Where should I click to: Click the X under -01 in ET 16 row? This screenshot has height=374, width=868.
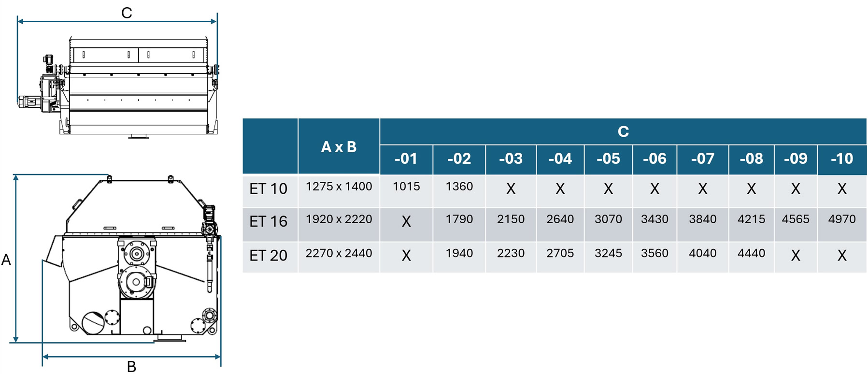(x=406, y=222)
